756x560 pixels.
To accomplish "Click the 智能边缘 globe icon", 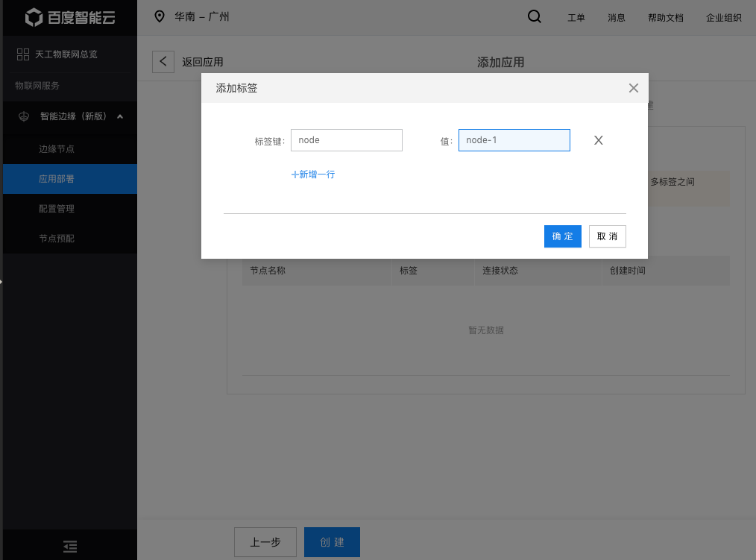I will (24, 116).
